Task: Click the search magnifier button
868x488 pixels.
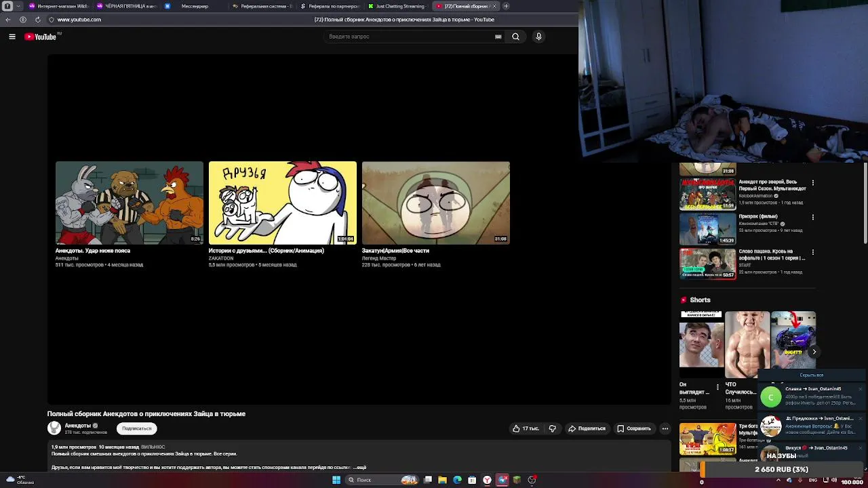Action: point(515,37)
